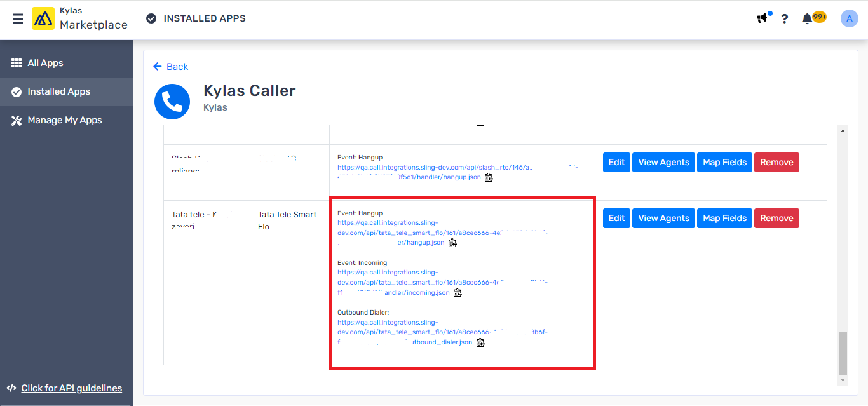Click the Kylas Marketplace logo
This screenshot has height=406, width=868.
click(80, 19)
